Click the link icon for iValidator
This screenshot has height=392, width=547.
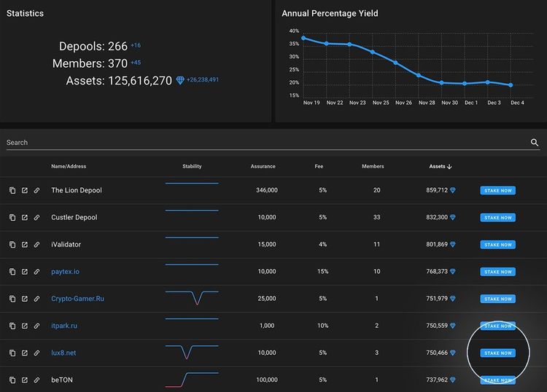click(37, 245)
